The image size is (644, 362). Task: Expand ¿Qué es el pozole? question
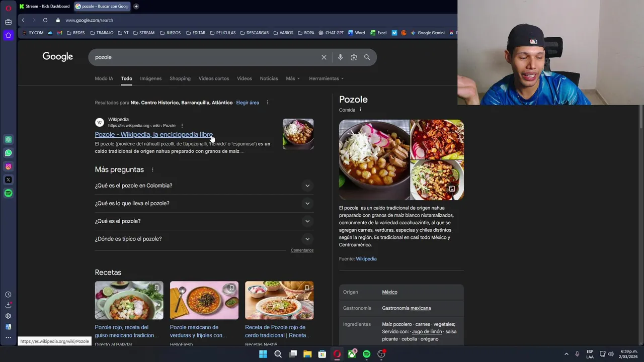click(x=204, y=221)
